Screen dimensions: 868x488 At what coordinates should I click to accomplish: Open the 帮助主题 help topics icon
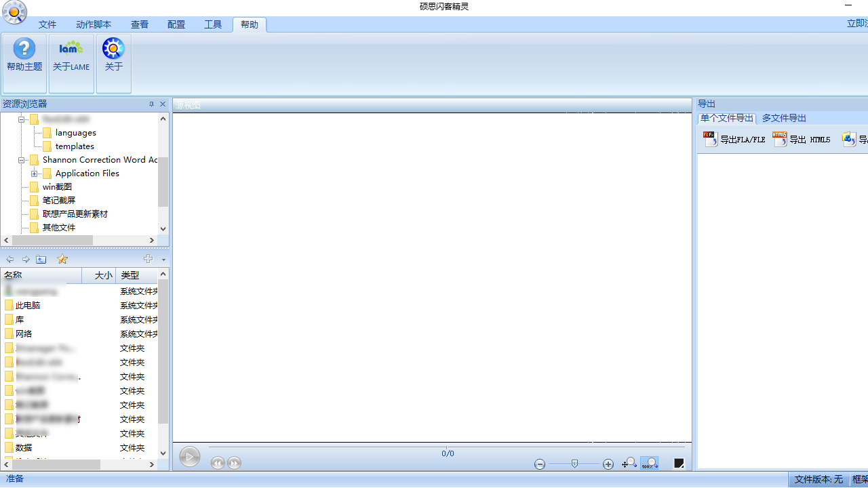(x=24, y=56)
